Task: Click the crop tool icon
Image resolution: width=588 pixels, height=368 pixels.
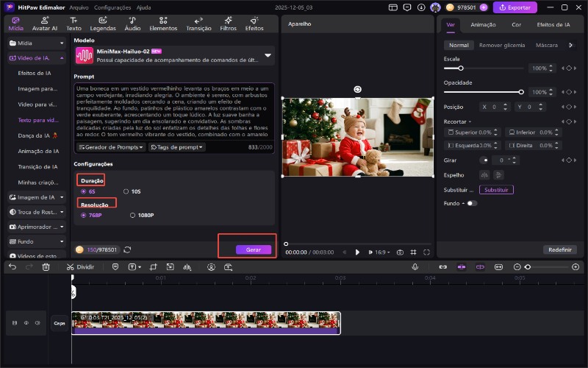Action: pos(153,267)
